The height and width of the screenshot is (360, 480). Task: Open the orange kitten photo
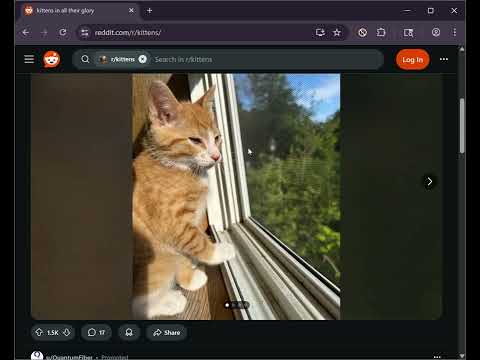236,196
